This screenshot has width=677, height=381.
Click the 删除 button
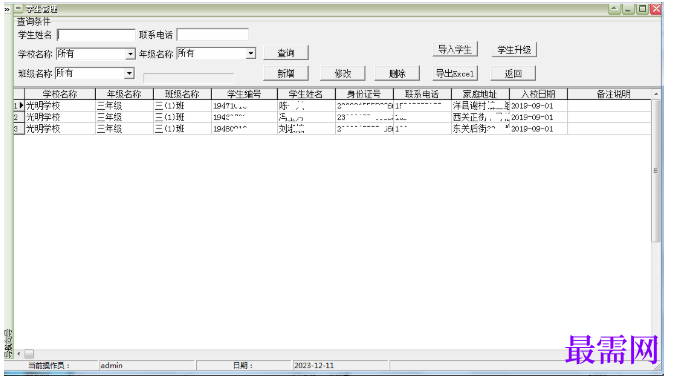pos(397,73)
